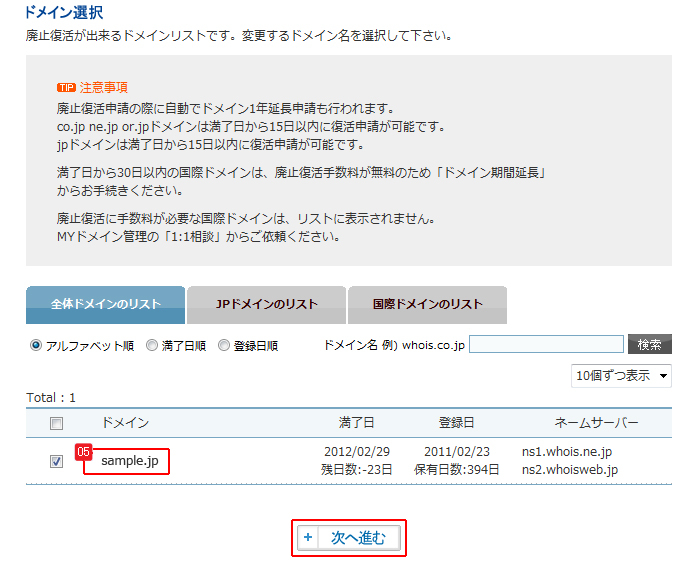Focus the ドメイン名 search text box

546,345
